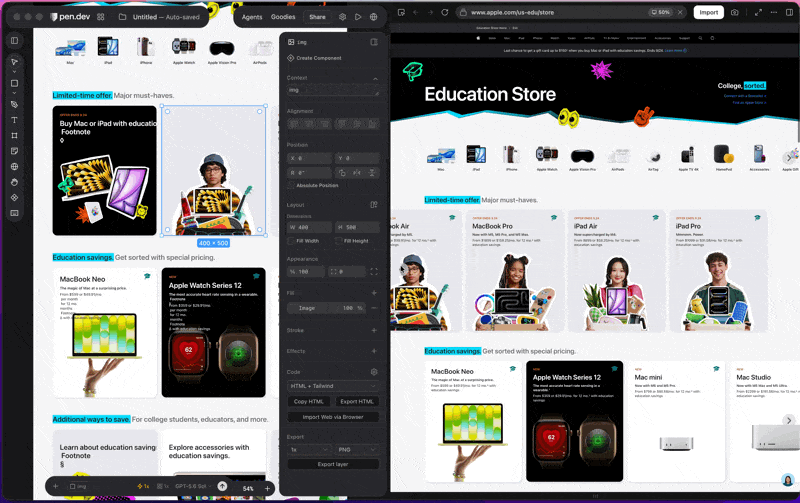Viewport: 800px width, 503px height.
Task: Click Export layer button
Action: pos(333,464)
